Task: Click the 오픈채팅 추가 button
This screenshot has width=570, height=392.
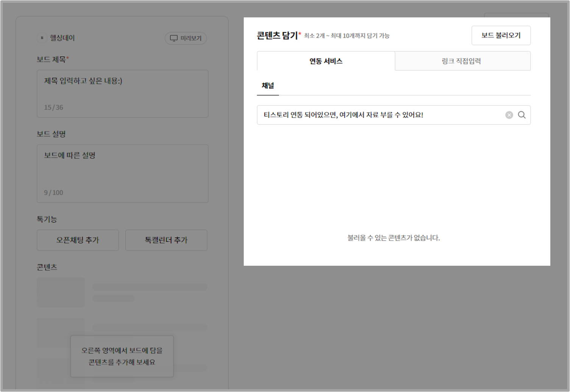Action: [78, 240]
